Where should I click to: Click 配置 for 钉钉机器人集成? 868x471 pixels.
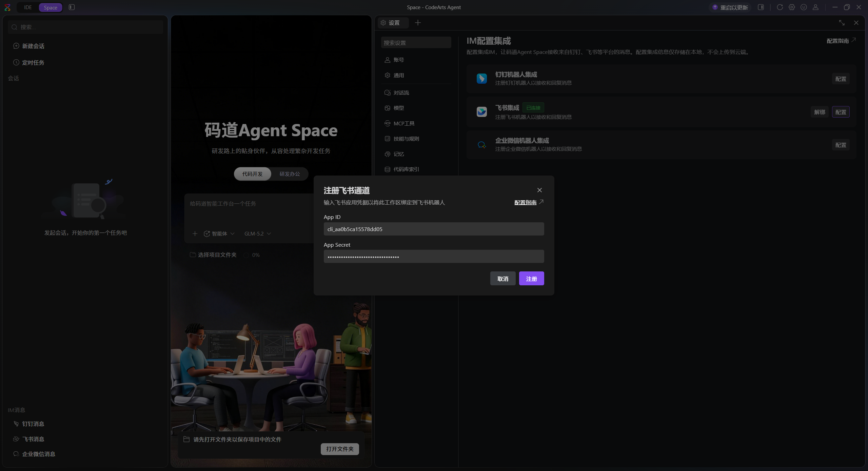coord(841,79)
